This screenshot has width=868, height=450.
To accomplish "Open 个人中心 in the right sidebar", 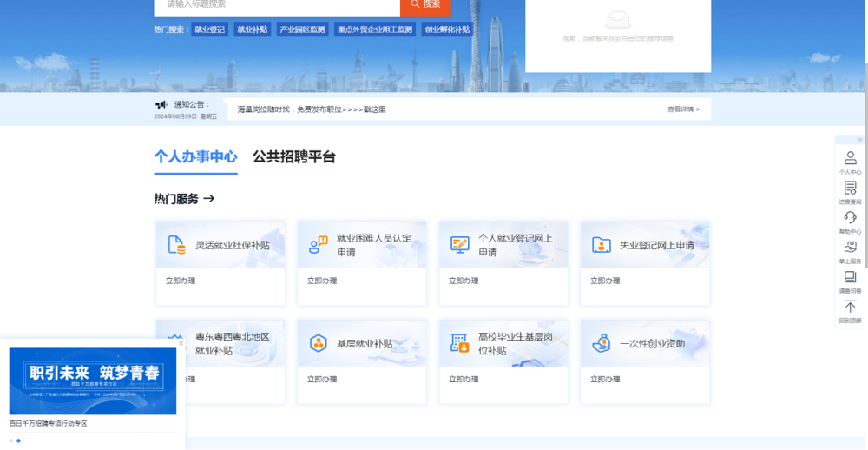I will click(850, 158).
